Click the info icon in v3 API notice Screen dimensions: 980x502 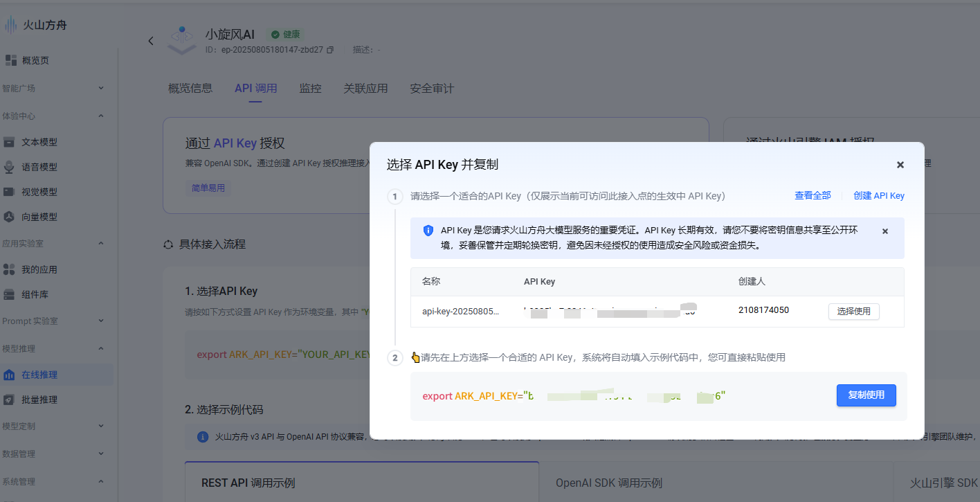tap(203, 437)
